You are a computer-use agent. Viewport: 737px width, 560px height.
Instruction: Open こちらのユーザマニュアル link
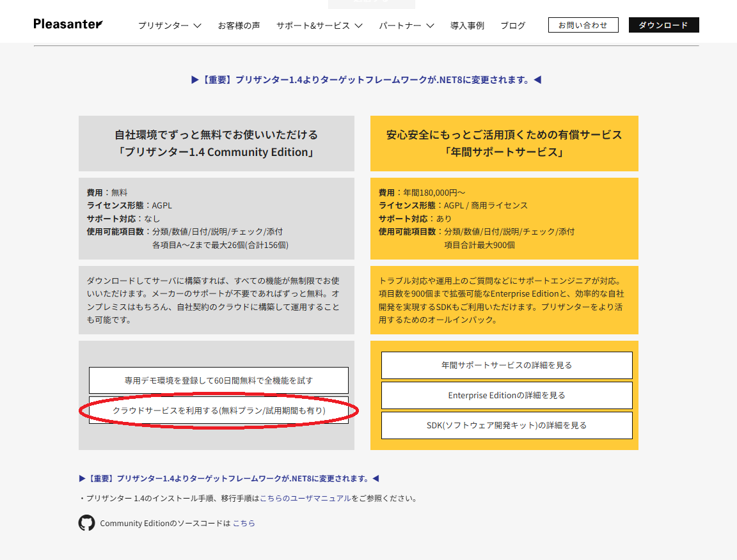point(306,498)
